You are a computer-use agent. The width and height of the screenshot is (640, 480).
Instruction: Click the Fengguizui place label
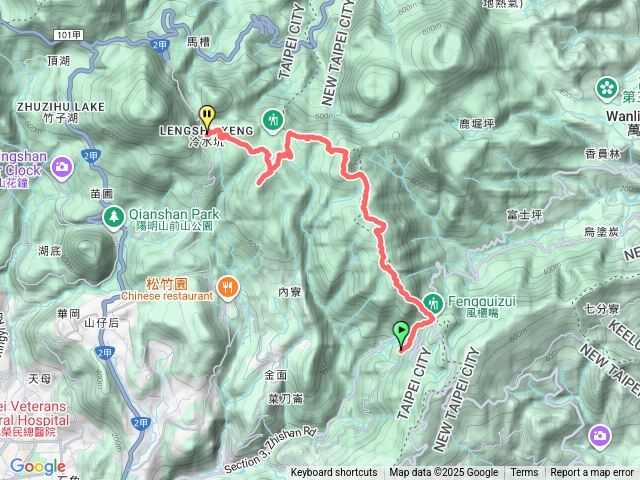tap(482, 302)
